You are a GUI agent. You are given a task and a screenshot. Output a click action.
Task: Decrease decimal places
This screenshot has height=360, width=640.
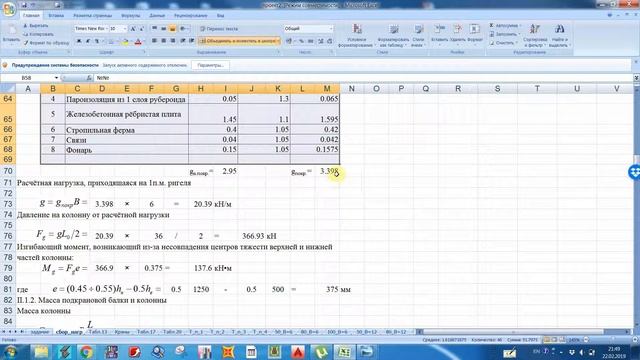[329, 41]
